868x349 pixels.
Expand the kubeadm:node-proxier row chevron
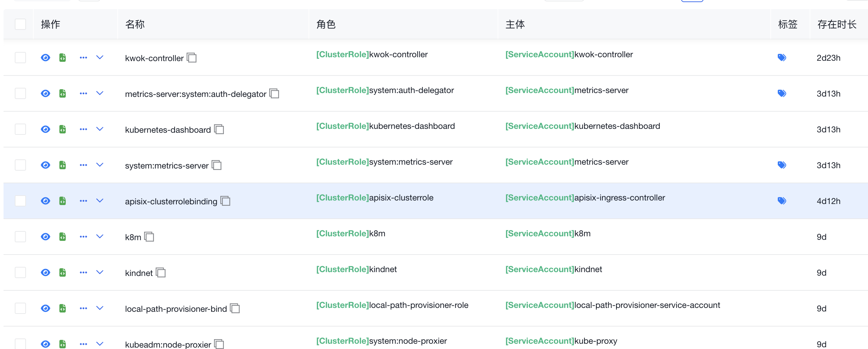point(100,344)
